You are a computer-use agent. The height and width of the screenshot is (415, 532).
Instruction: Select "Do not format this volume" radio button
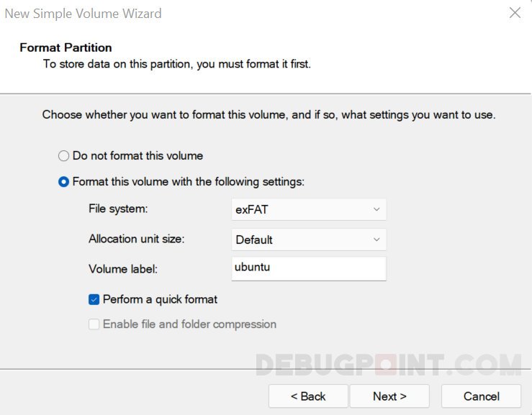(x=64, y=156)
